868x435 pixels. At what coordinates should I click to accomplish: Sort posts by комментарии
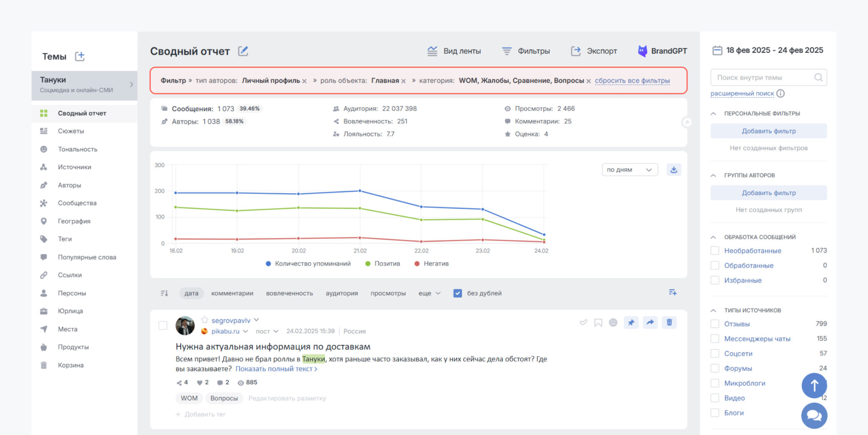click(232, 293)
